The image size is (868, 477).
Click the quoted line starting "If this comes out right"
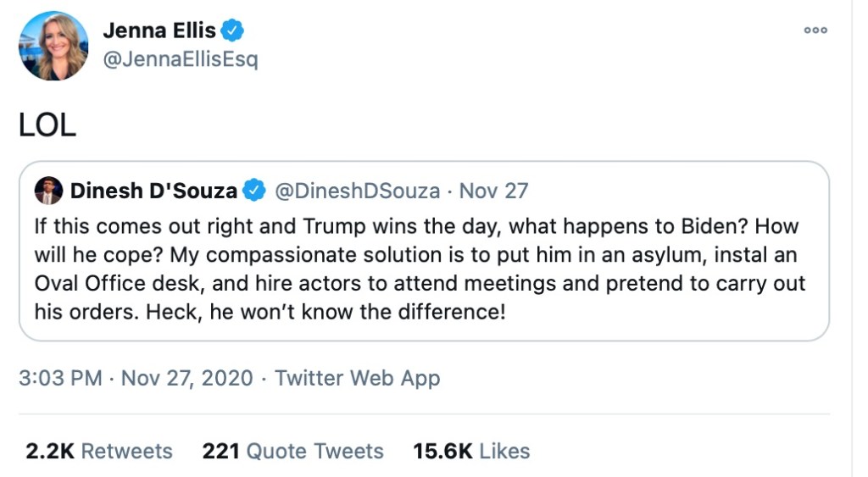[x=170, y=228]
